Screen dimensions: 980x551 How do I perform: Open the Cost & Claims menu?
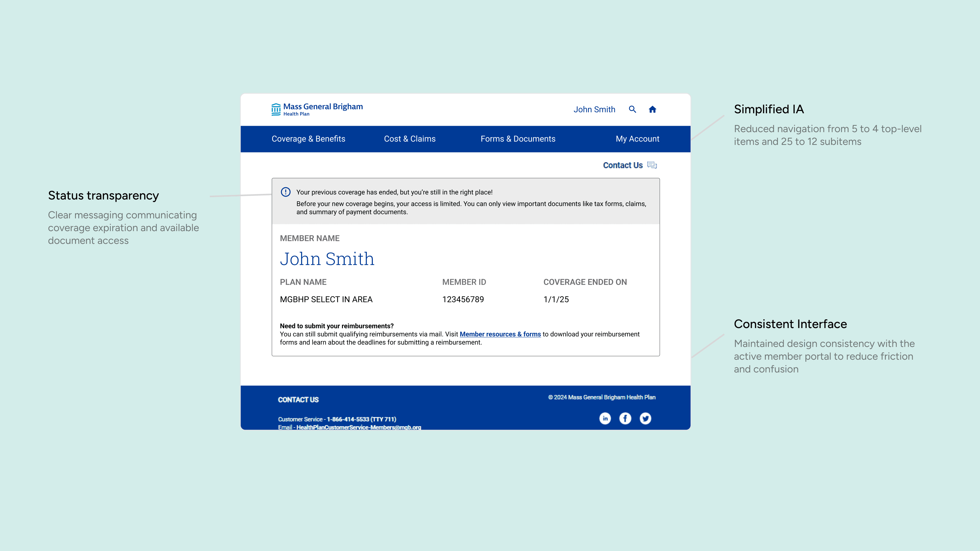(x=410, y=139)
